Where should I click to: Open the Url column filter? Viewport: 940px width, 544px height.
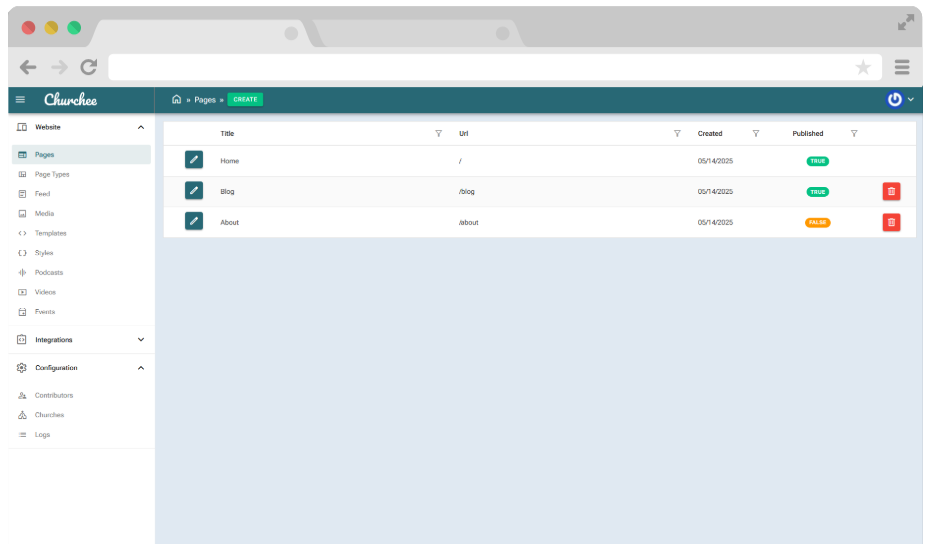click(677, 134)
